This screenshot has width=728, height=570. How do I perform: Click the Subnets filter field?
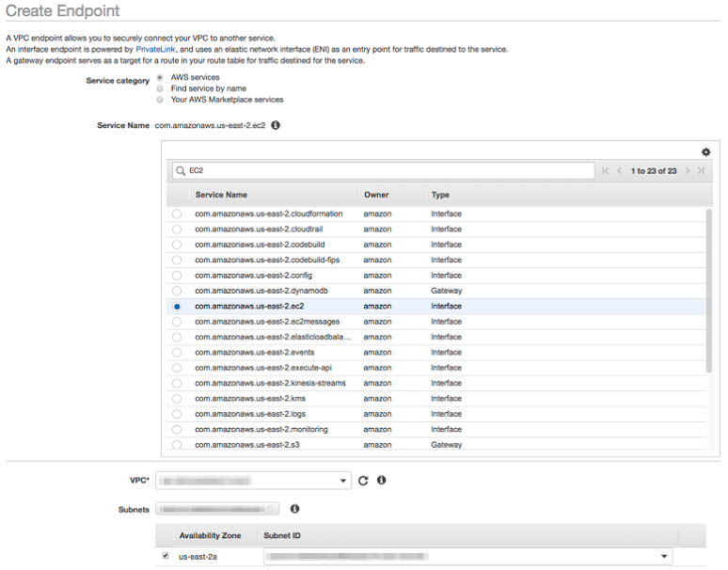pos(218,509)
